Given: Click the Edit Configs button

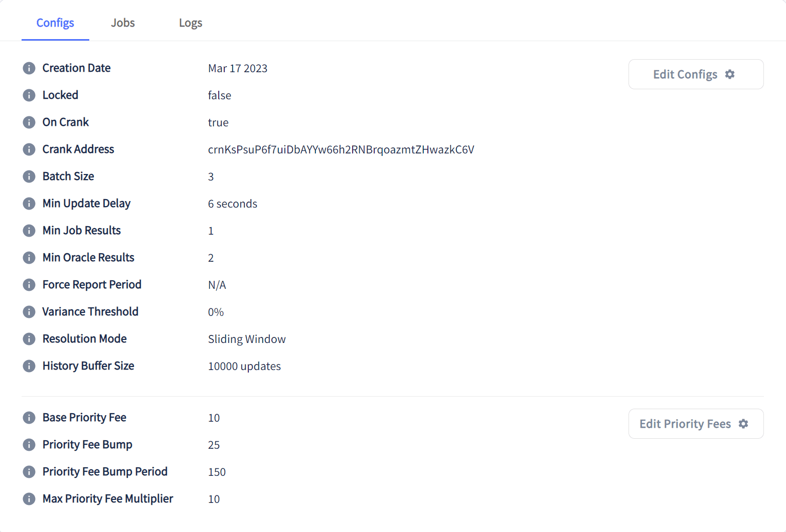Looking at the screenshot, I should tap(695, 74).
